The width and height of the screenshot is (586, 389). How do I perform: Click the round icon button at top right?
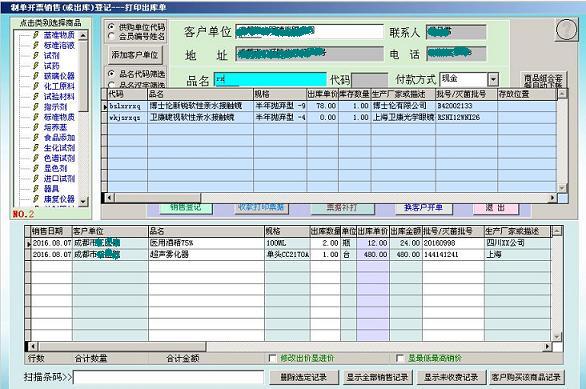click(567, 30)
